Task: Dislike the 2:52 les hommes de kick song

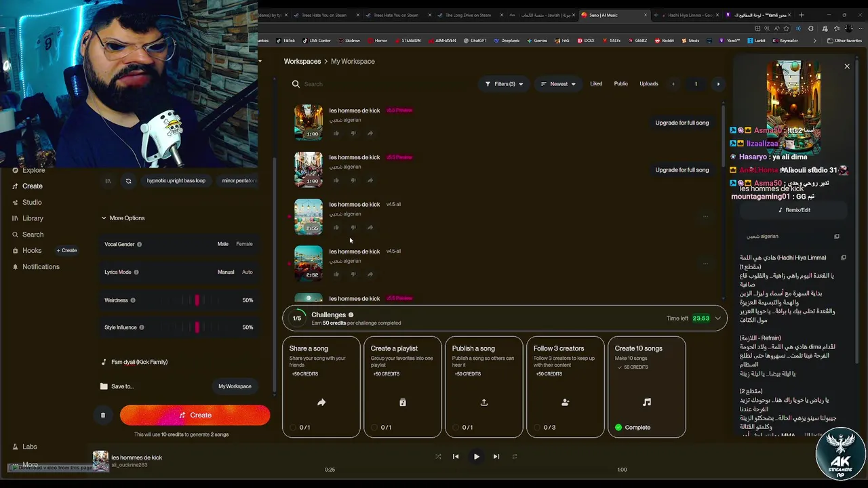Action: pyautogui.click(x=353, y=274)
